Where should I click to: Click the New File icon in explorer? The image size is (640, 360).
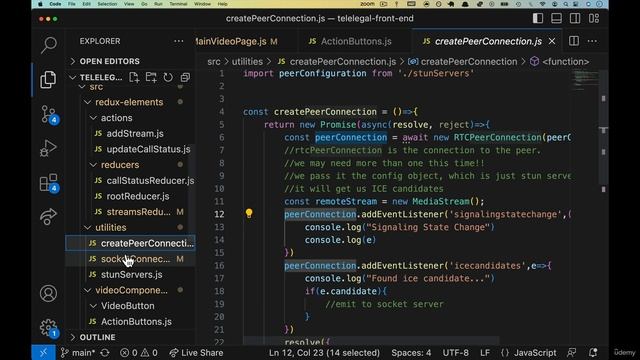134,77
